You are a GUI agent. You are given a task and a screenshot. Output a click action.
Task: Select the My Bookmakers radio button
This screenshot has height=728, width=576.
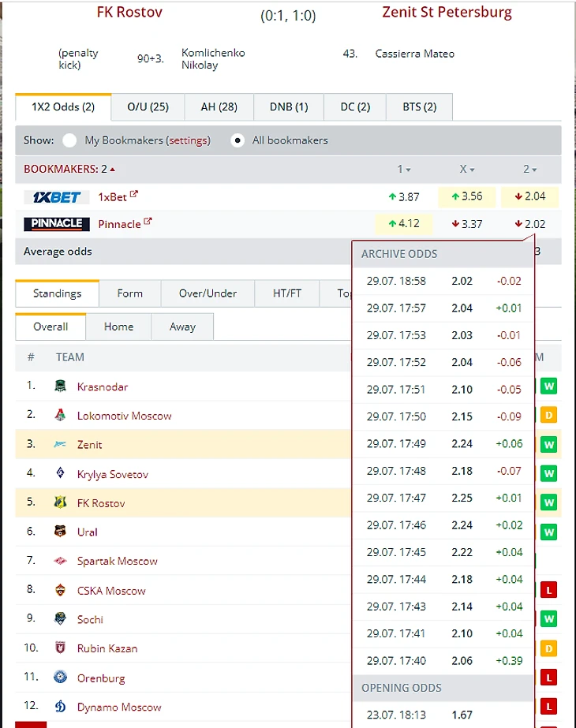pyautogui.click(x=70, y=140)
